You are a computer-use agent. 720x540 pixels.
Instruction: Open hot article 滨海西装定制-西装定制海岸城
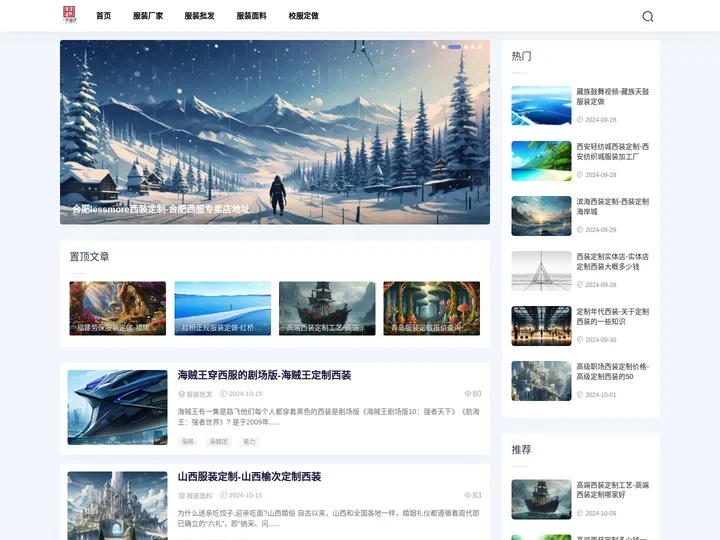pos(613,206)
